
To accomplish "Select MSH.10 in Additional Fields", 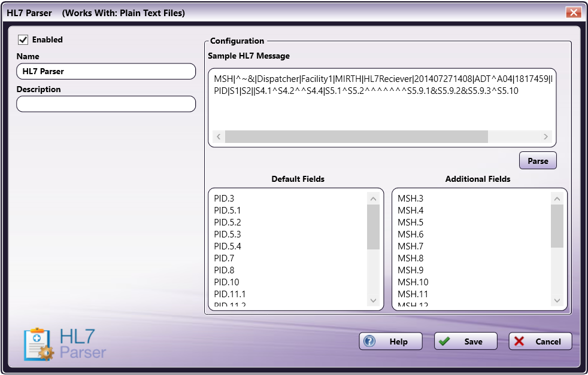I will [413, 282].
